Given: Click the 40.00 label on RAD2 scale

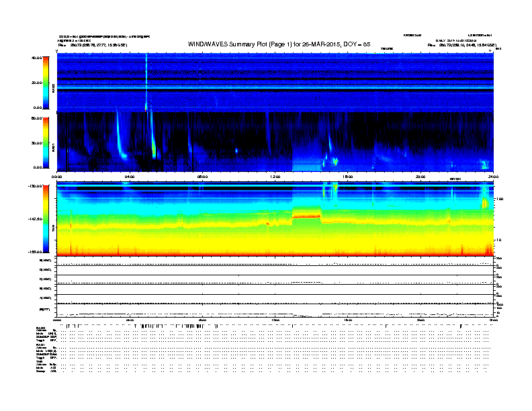Looking at the screenshot, I should click(36, 58).
